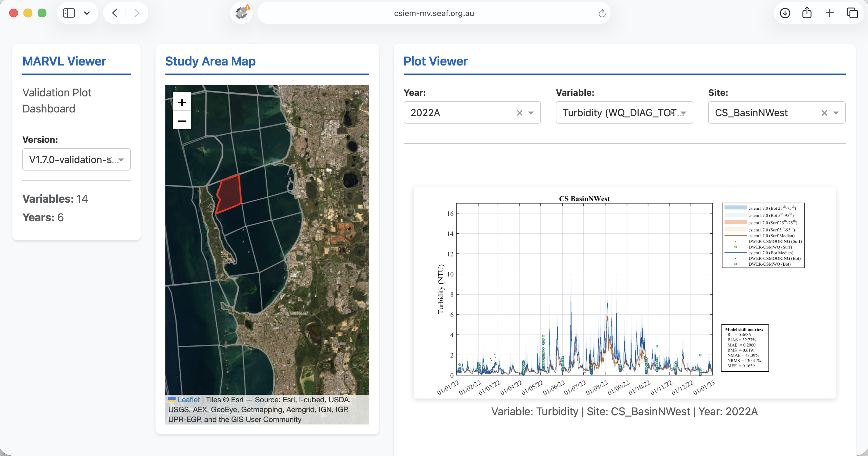Open the browser downloads icon
Screen dimensions: 868x456
[x=785, y=13]
